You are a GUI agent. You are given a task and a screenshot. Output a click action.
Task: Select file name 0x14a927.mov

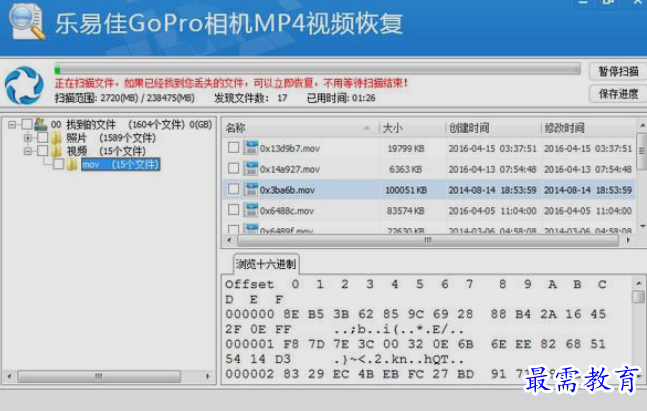(x=290, y=169)
